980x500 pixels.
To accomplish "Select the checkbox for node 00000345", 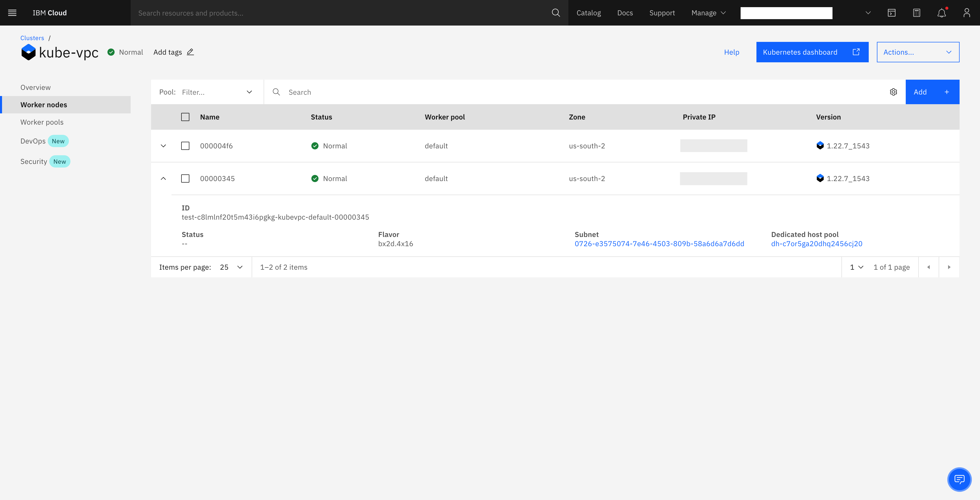I will coord(185,178).
